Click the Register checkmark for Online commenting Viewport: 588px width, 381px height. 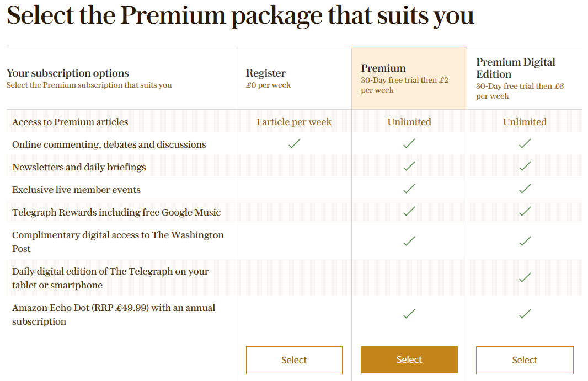295,143
